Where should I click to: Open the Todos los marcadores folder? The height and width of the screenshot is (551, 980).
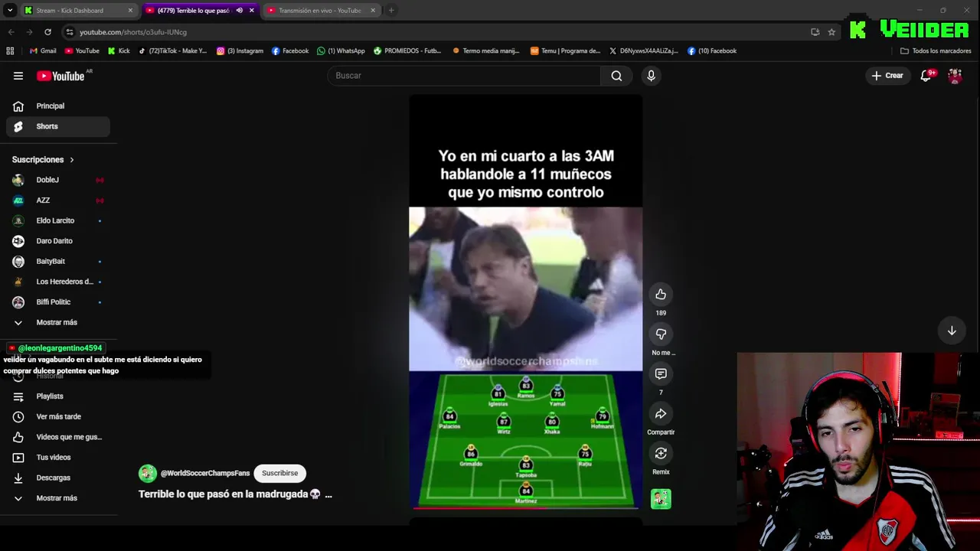936,51
